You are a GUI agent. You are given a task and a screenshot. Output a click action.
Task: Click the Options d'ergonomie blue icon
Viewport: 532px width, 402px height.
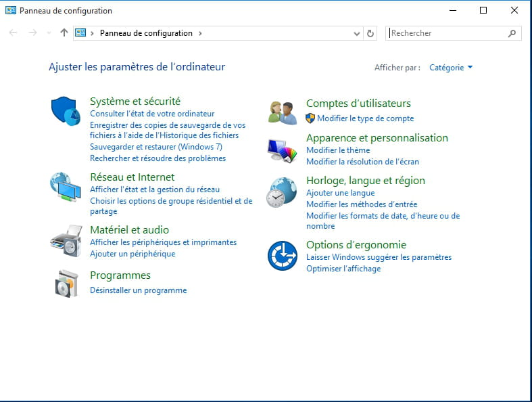click(x=283, y=255)
